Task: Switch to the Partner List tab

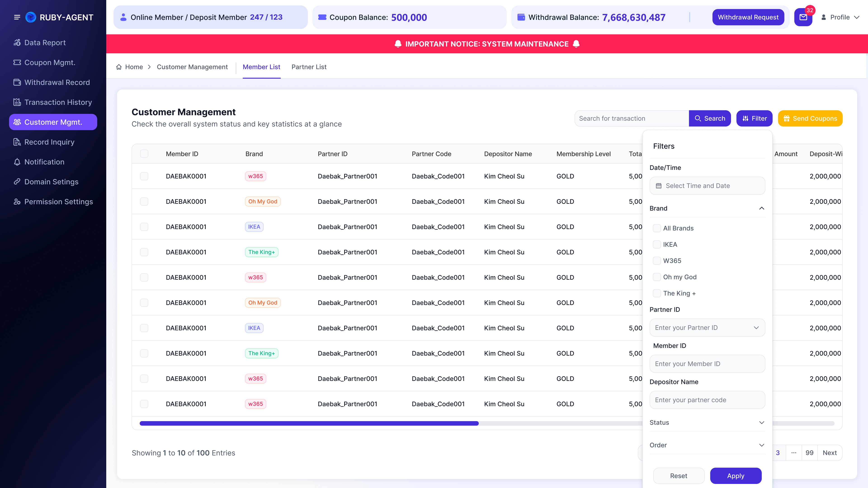Action: click(309, 67)
